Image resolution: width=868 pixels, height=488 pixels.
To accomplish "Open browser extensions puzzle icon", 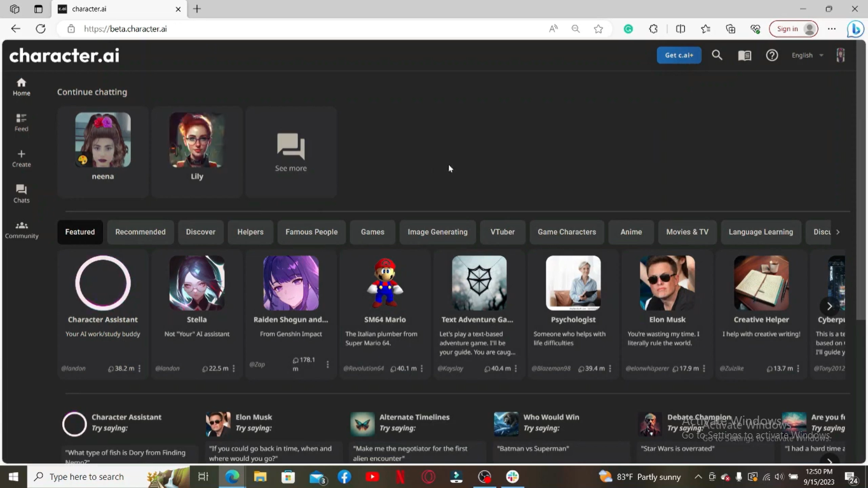I will (x=653, y=29).
